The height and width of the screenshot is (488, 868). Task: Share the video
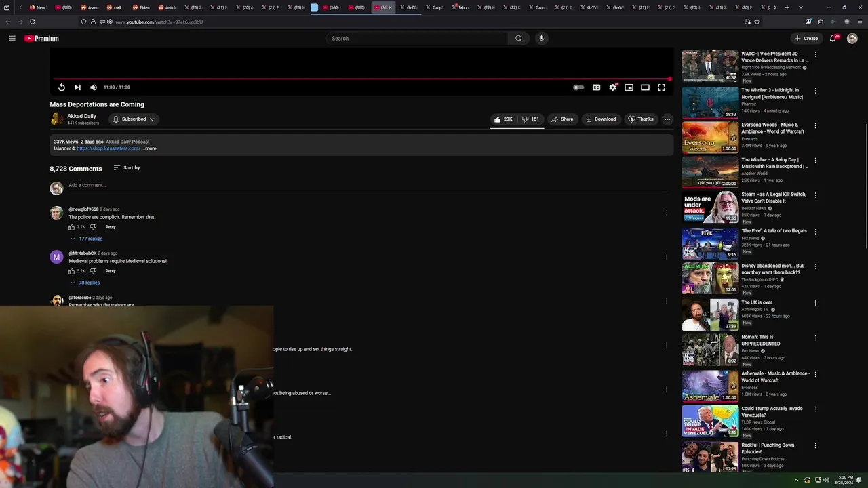coord(562,119)
